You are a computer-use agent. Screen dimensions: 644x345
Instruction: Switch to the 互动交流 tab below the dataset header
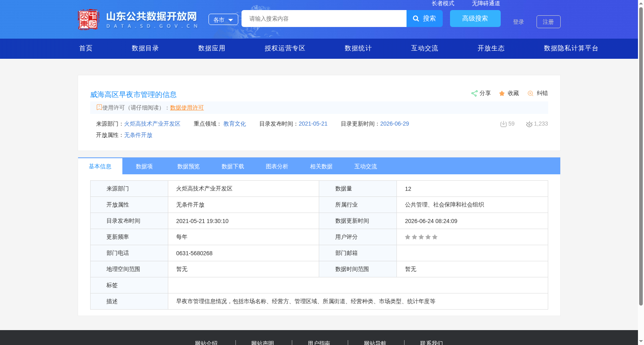pyautogui.click(x=366, y=166)
